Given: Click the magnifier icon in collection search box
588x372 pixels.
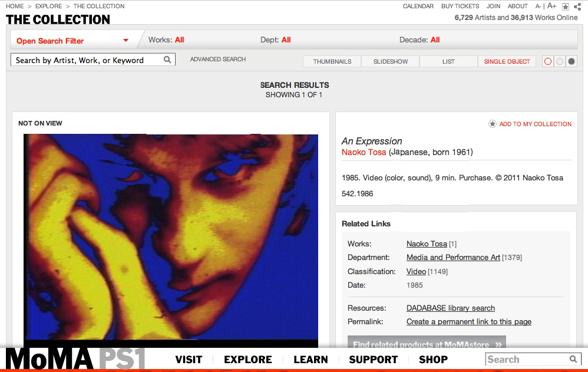Looking at the screenshot, I should pos(167,60).
